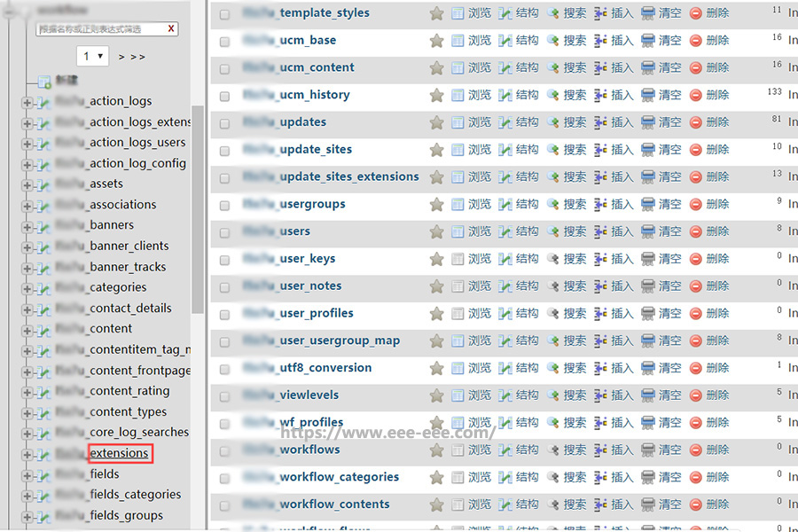Open the update_sites_extensions table link
The image size is (798, 532).
(x=348, y=176)
